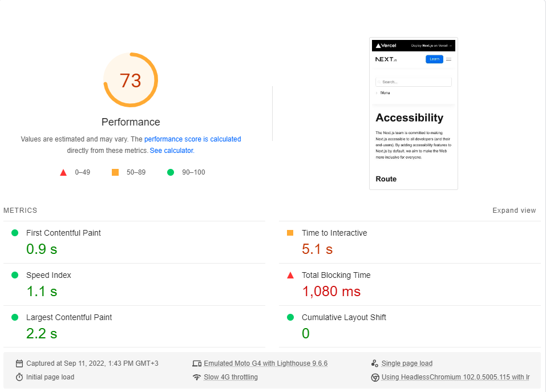Click the green circle beside First Contentful Paint

click(x=14, y=233)
